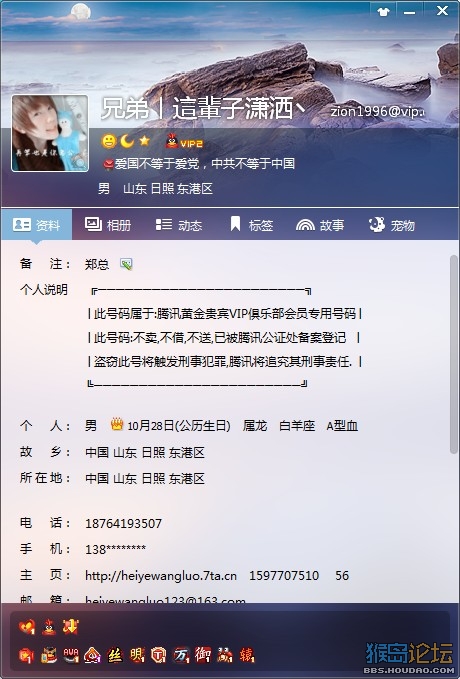
Task: Switch to the 相册 tab
Action: pyautogui.click(x=108, y=225)
